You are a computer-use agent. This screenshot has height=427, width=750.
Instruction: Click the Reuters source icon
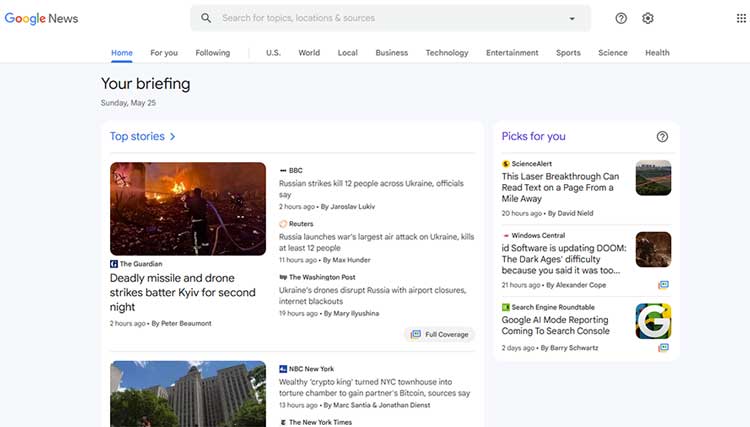pyautogui.click(x=283, y=224)
